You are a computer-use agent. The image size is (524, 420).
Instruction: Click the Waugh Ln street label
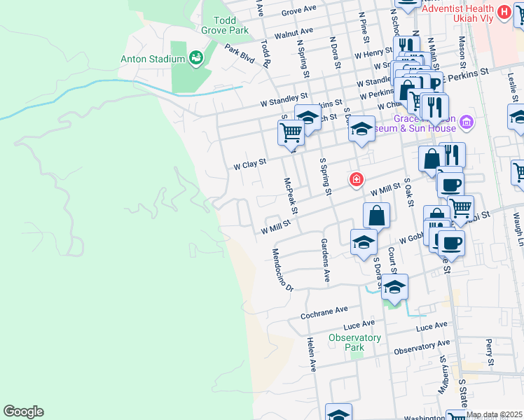point(518,230)
